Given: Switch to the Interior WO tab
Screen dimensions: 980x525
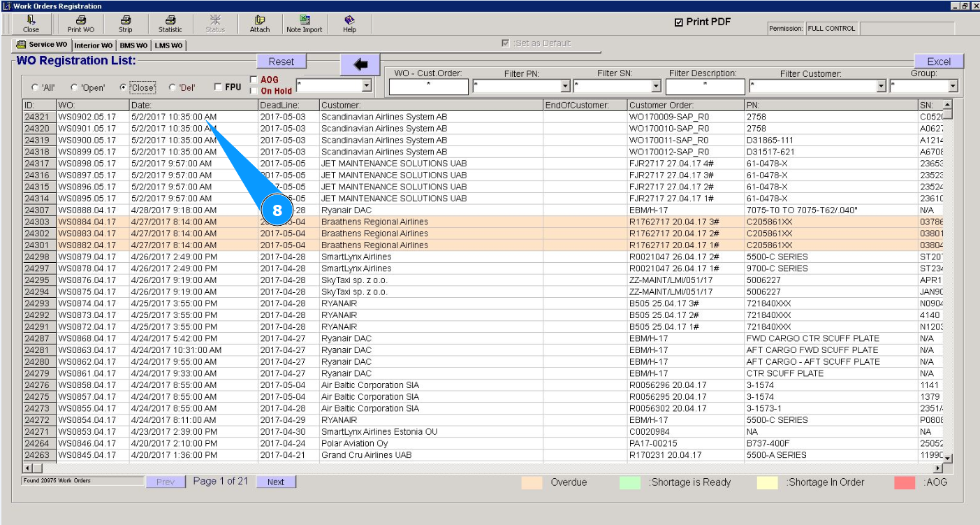Looking at the screenshot, I should (94, 45).
